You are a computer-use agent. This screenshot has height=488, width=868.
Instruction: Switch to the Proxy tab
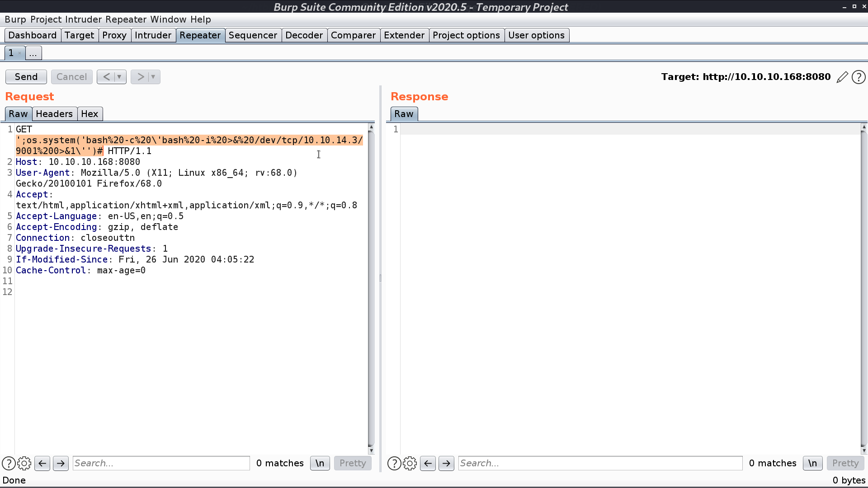(x=114, y=35)
